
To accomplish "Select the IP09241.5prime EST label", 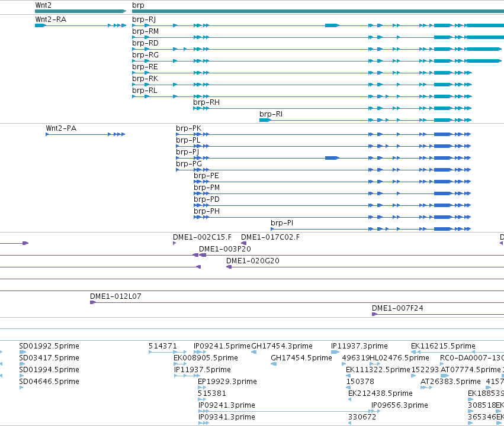I will coord(221,346).
